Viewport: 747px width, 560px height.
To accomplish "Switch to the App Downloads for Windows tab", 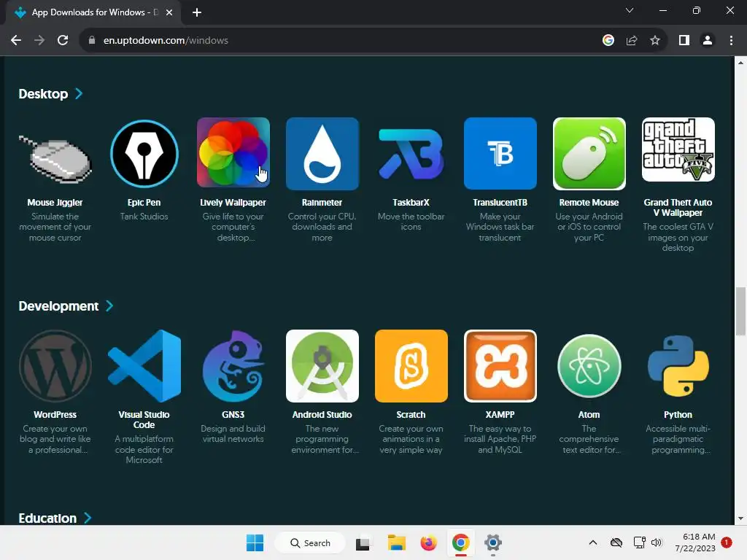I will click(94, 12).
